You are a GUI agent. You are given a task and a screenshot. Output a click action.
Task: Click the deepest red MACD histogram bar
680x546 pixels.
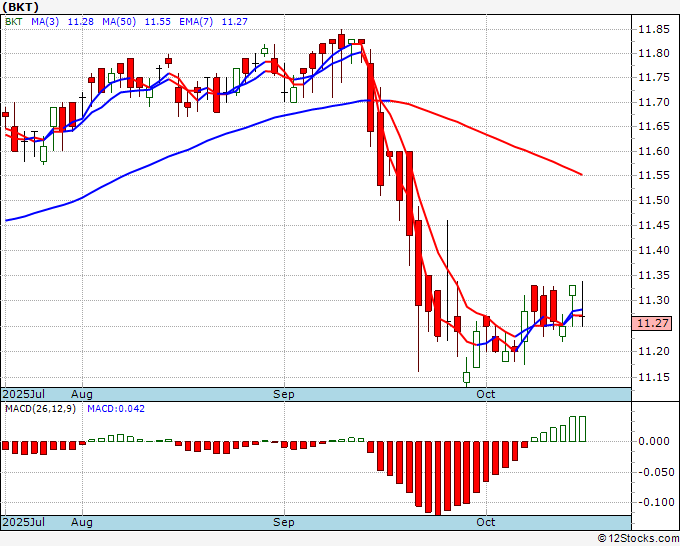tap(438, 478)
